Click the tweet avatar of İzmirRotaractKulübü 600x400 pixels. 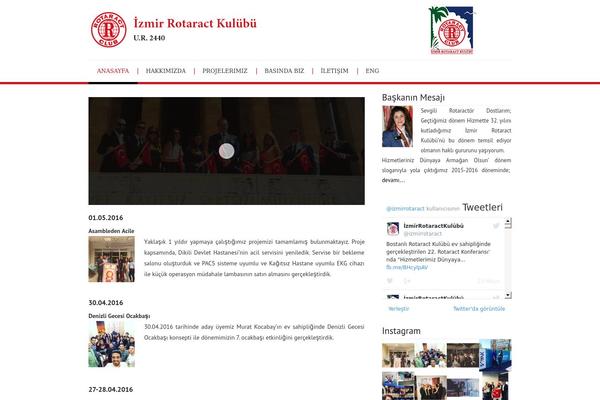393,229
